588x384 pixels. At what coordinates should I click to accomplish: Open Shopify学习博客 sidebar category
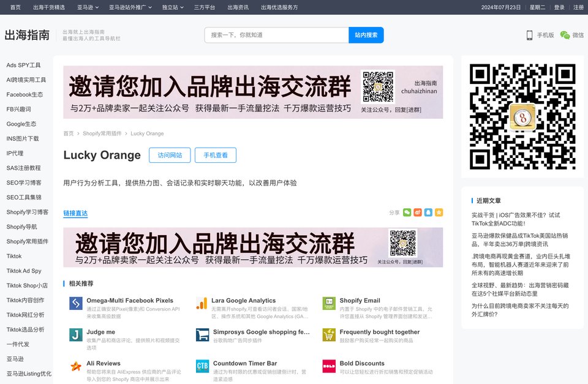pyautogui.click(x=28, y=212)
